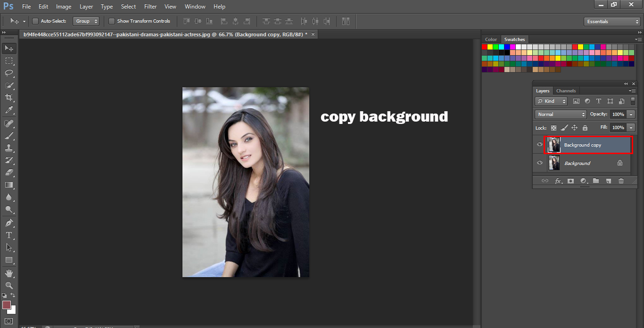This screenshot has width=644, height=328.
Task: Select the Clone Stamp tool
Action: [x=9, y=148]
